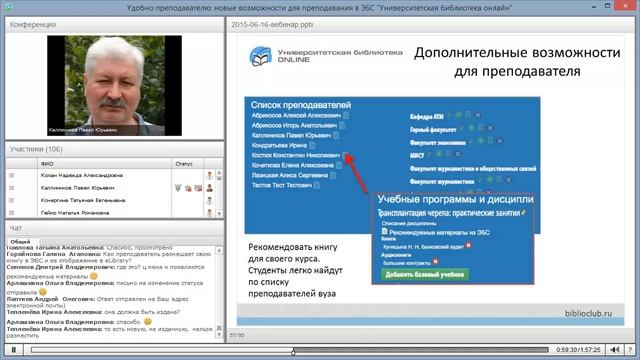Switch to the Общий chat tab
Viewport: 640px width, 360px height.
click(x=20, y=242)
